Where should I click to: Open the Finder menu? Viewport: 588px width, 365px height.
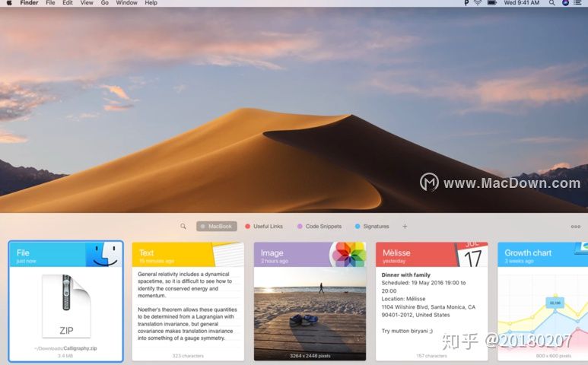[29, 3]
